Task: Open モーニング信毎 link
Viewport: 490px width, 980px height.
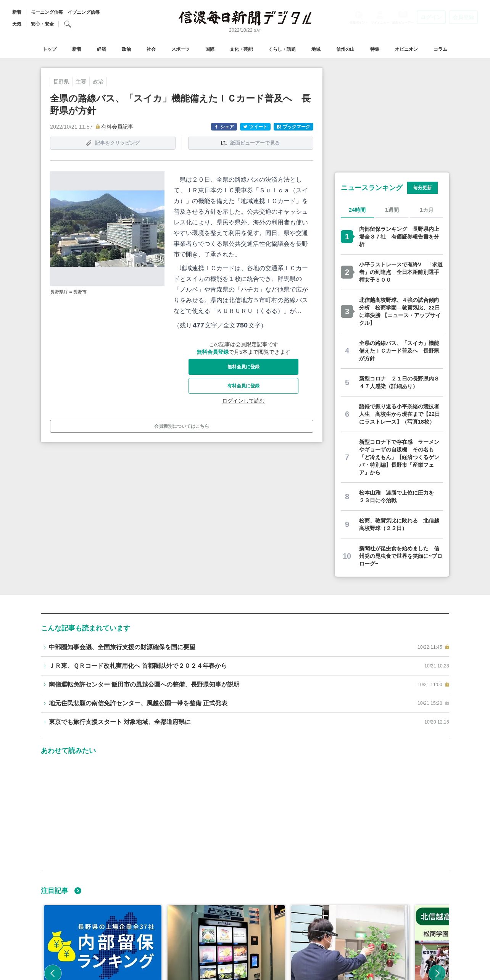Action: [47, 12]
